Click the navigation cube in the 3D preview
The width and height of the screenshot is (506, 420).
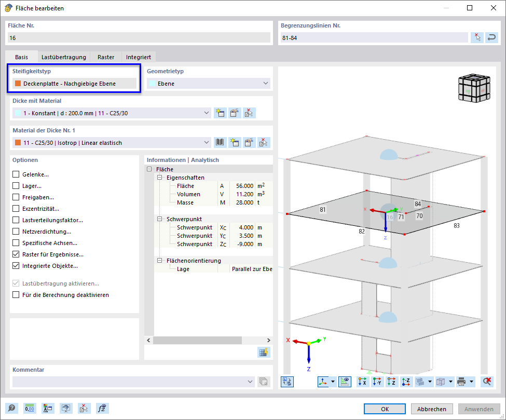tap(474, 88)
